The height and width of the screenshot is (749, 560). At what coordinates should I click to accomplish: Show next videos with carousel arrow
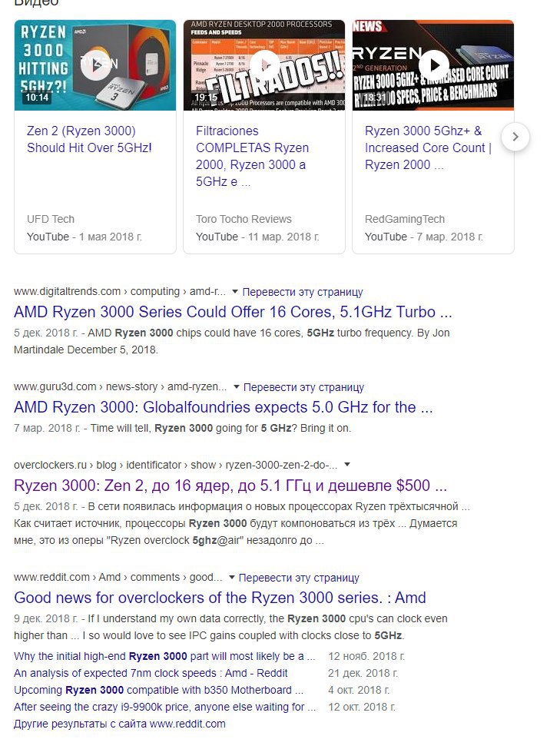(x=515, y=137)
